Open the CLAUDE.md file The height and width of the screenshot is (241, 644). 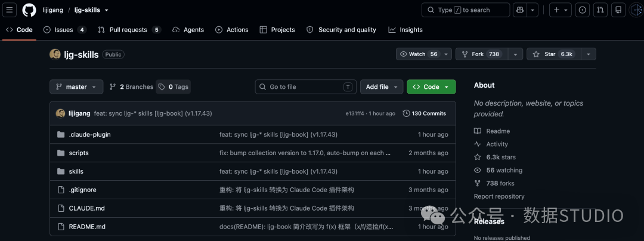click(86, 208)
